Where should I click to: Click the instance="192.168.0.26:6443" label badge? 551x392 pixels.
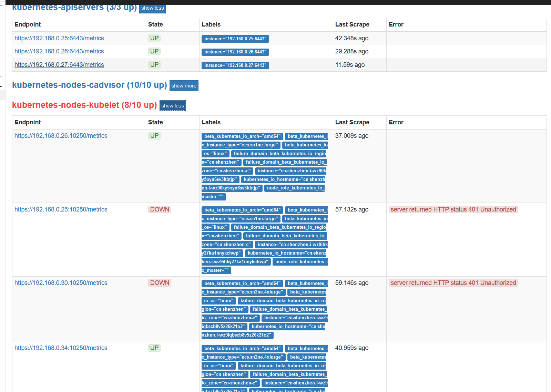(235, 52)
